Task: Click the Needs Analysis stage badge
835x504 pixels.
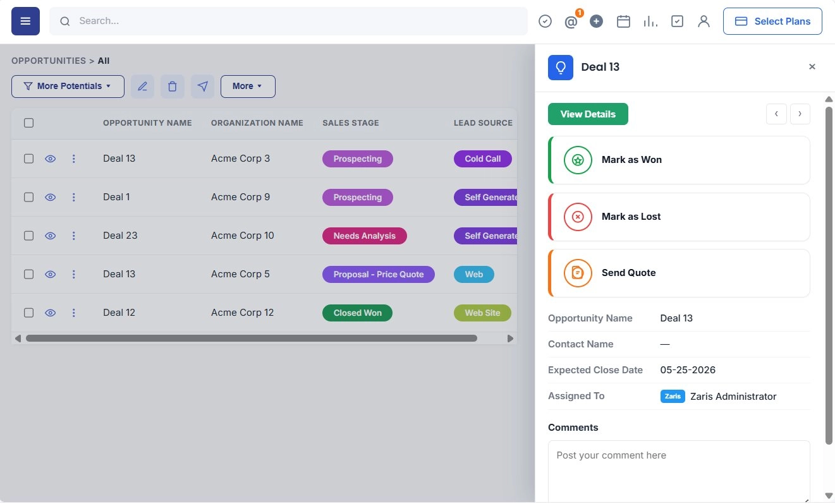Action: 365,236
